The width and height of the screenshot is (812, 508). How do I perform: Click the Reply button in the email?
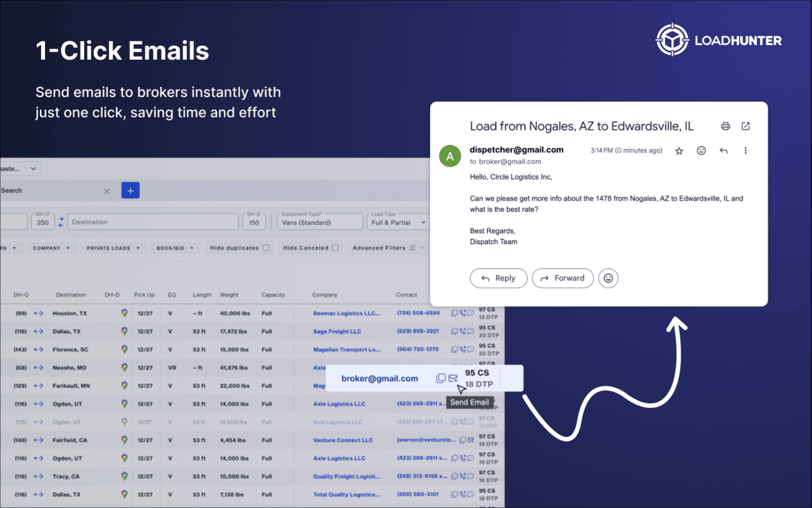(x=499, y=278)
